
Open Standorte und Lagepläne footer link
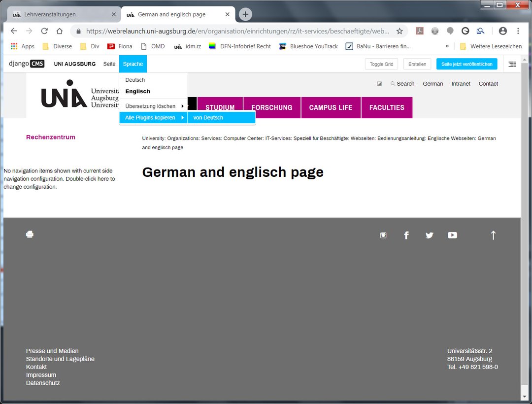(60, 359)
